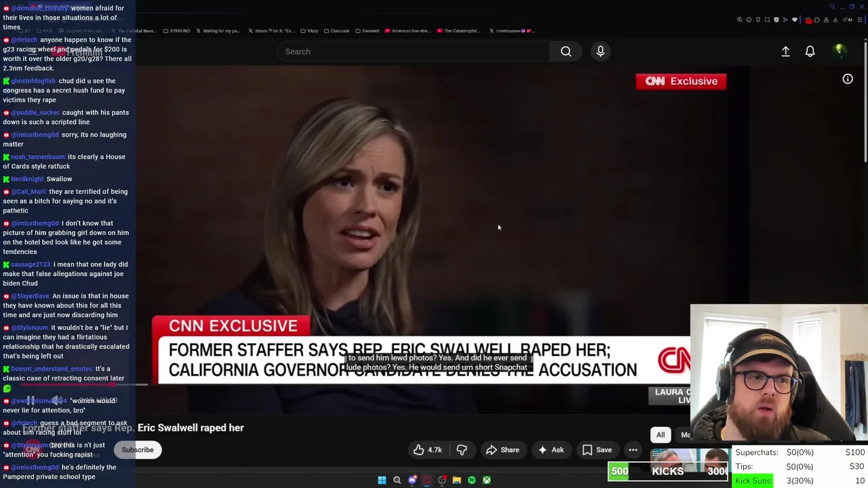This screenshot has width=868, height=488.
Task: Click the browser pinboard pin icon
Action: pos(758,20)
